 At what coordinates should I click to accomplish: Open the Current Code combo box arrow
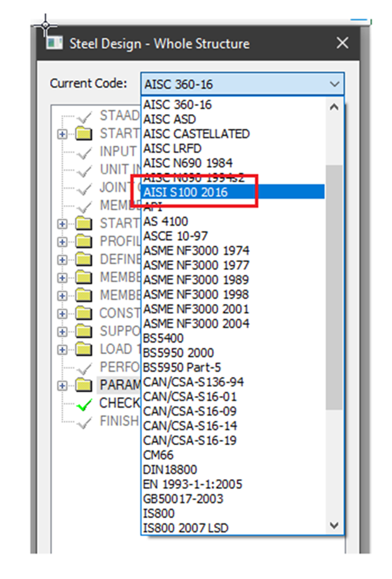click(334, 84)
